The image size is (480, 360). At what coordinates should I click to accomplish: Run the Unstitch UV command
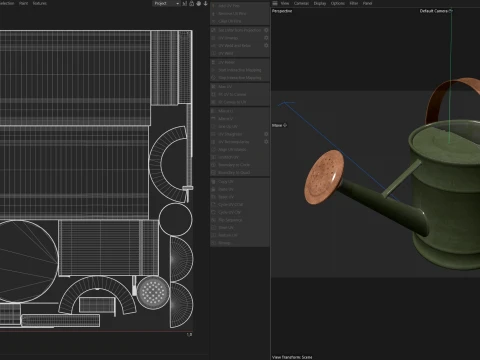[240, 157]
